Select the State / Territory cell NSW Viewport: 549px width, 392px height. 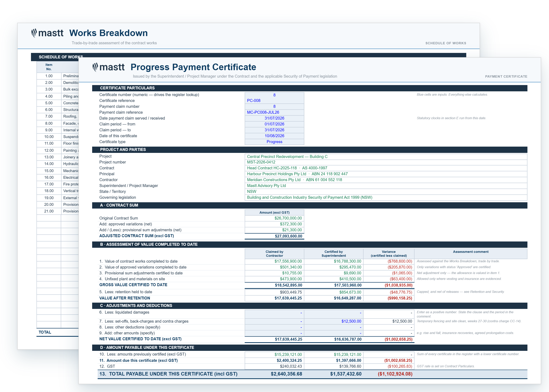[x=386, y=191]
